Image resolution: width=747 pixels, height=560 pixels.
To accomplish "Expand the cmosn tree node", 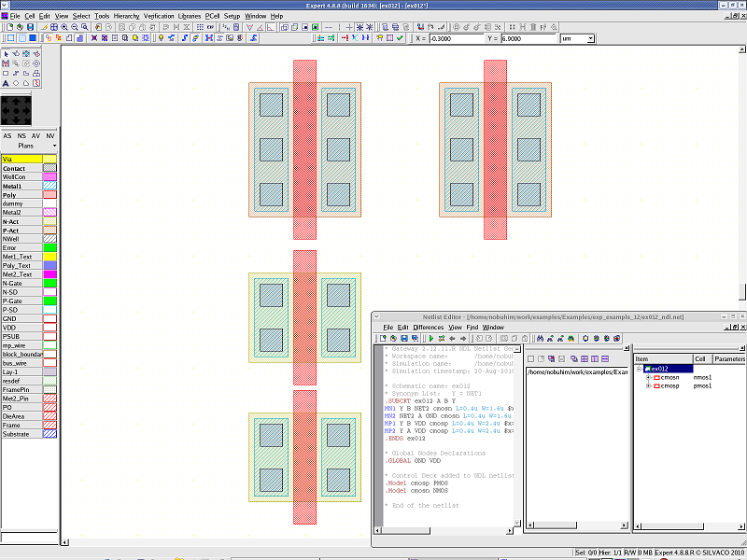I will click(x=648, y=377).
